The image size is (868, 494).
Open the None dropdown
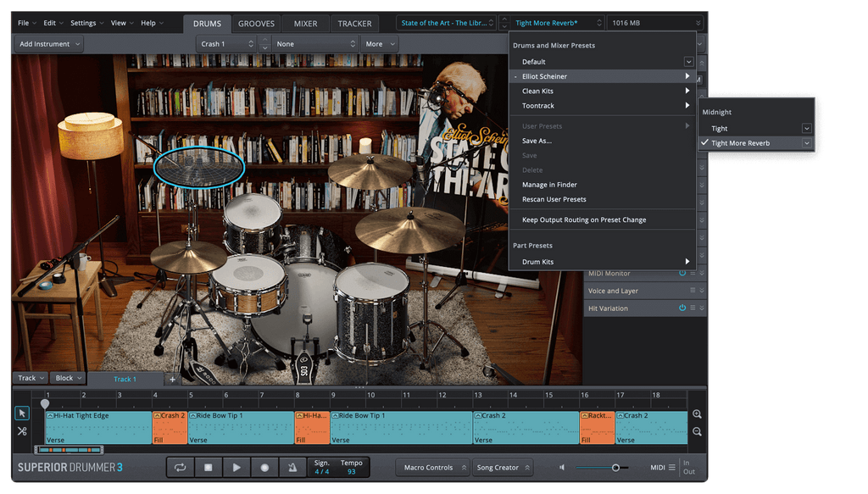click(315, 44)
